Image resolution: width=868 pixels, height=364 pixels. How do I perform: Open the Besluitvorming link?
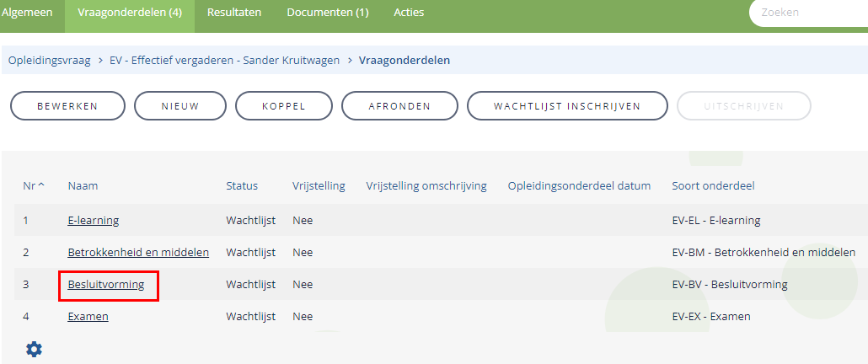pyautogui.click(x=106, y=284)
